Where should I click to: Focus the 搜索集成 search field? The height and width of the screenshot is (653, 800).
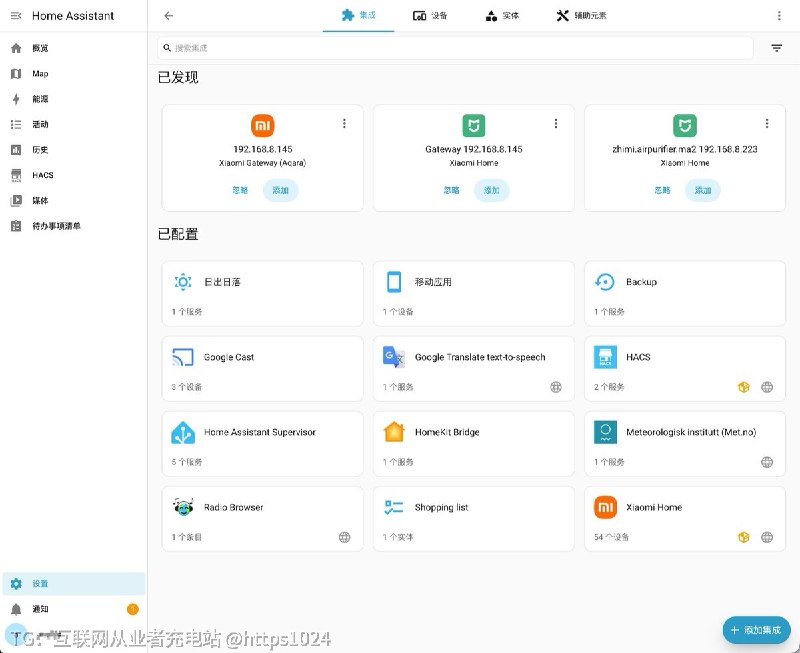[x=455, y=48]
